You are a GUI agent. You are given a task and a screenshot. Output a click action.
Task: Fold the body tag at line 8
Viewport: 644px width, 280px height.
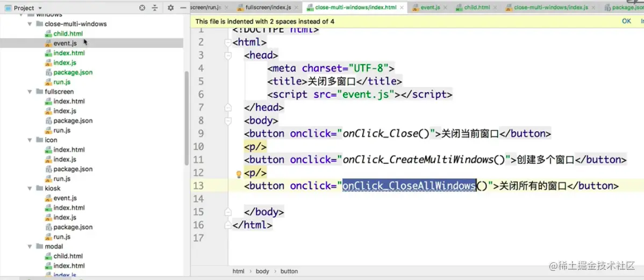pyautogui.click(x=228, y=121)
